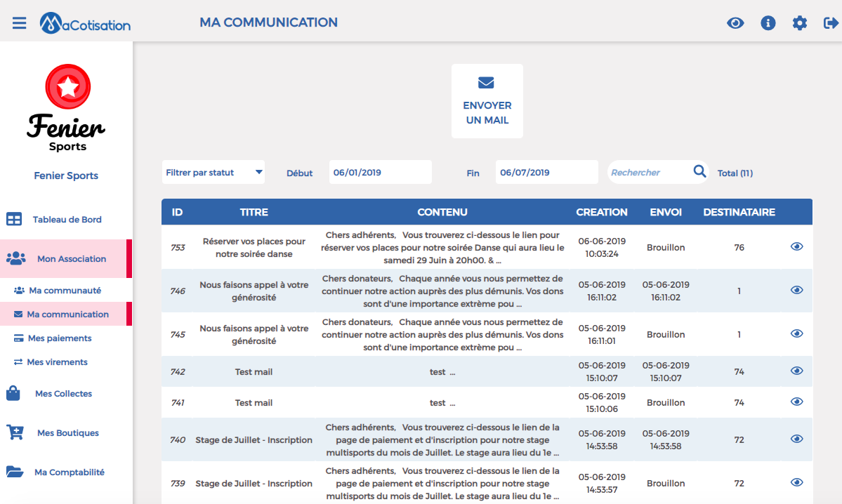Open the info circle icon
The height and width of the screenshot is (504, 842).
pos(768,23)
